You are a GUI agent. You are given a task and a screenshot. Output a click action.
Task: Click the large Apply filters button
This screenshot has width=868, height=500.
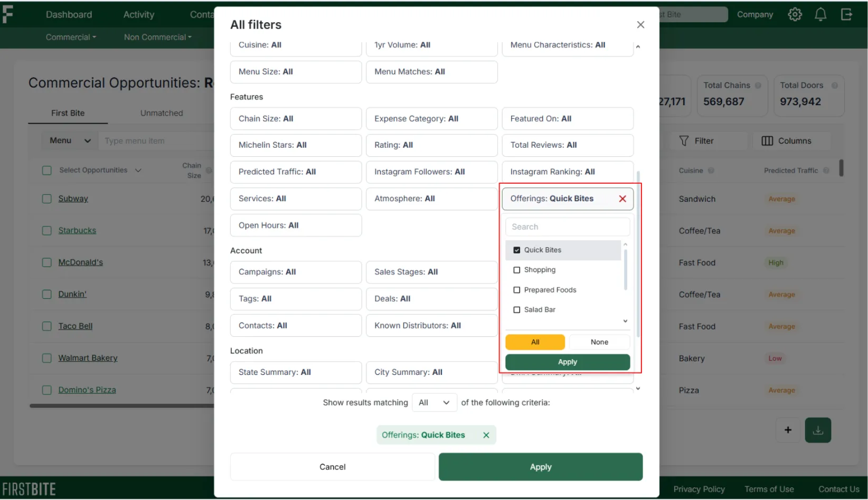tap(541, 467)
